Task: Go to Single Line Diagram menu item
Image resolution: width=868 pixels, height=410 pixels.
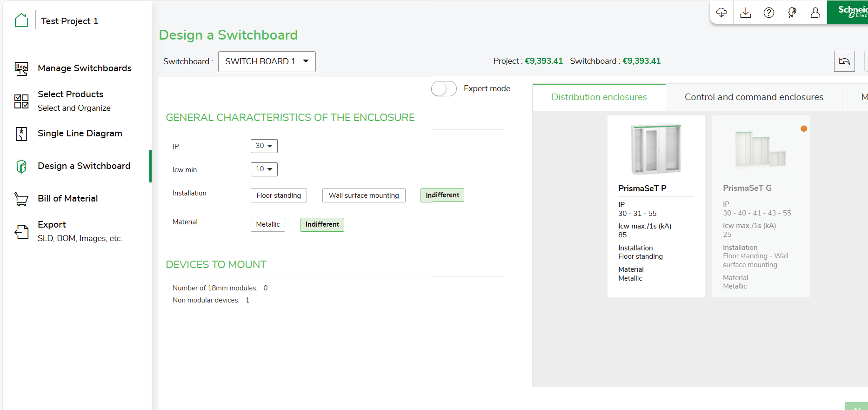Action: click(x=80, y=134)
